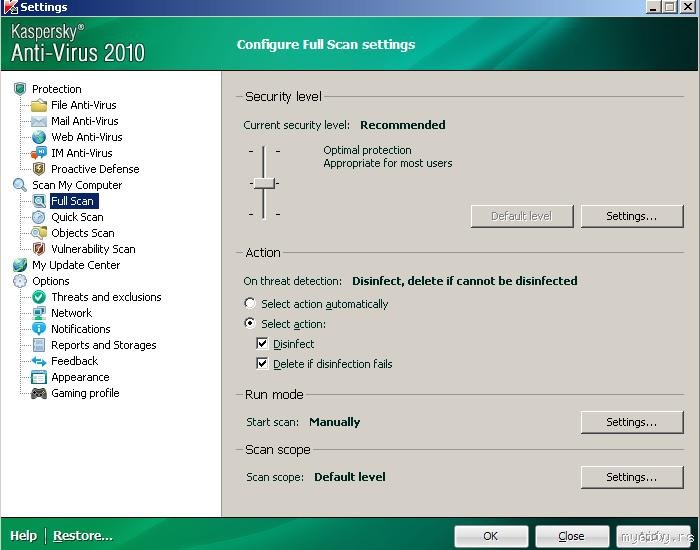700x550 pixels.
Task: Open Quick Scan settings
Action: pyautogui.click(x=77, y=217)
